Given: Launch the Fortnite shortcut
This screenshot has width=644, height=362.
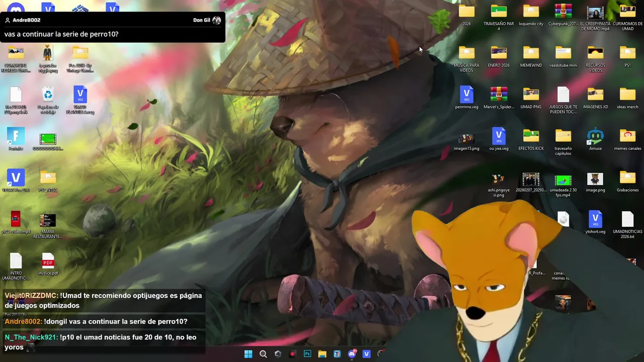Looking at the screenshot, I should [x=16, y=139].
